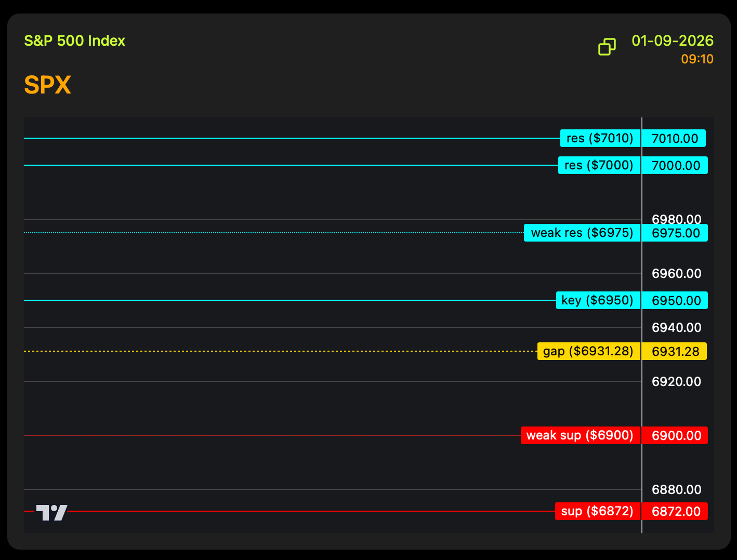Click the 6872.00 red price tag

tap(675, 511)
